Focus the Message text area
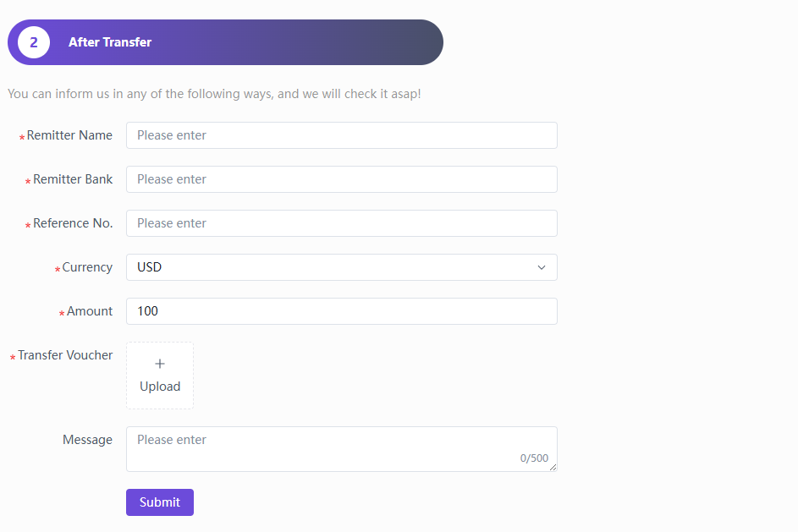The height and width of the screenshot is (532, 798). tap(342, 449)
